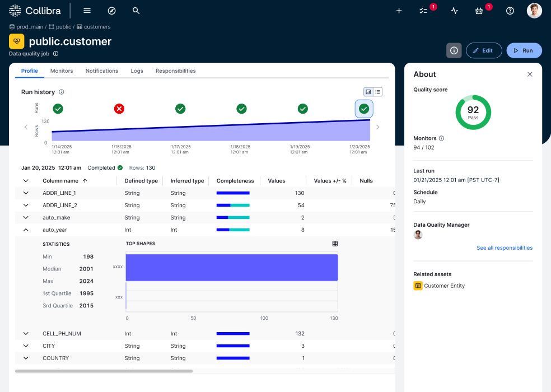Screen dimensions: 551x392
Task: Open the Logs tab
Action: [137, 71]
